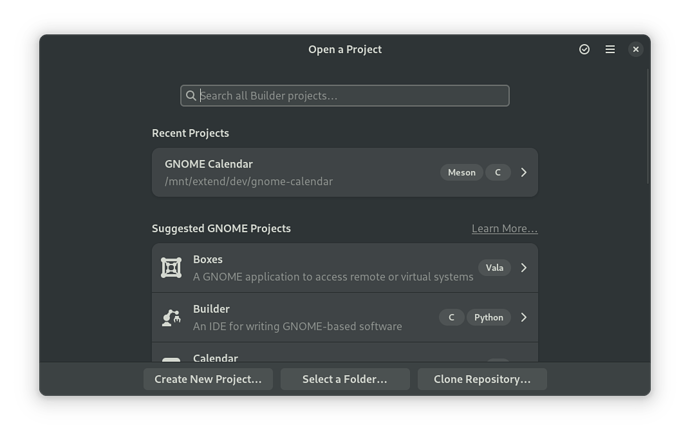
Task: Select the Builder project title
Action: (x=211, y=309)
